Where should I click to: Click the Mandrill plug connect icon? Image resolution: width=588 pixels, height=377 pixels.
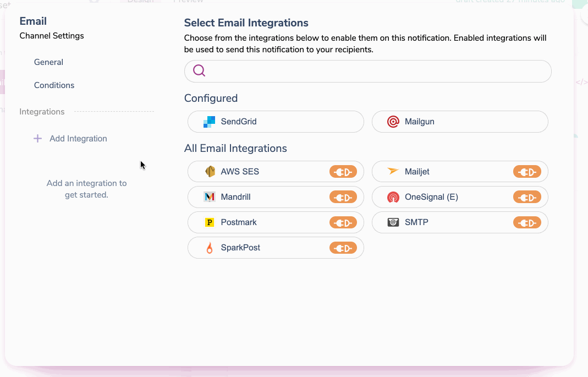tap(343, 198)
